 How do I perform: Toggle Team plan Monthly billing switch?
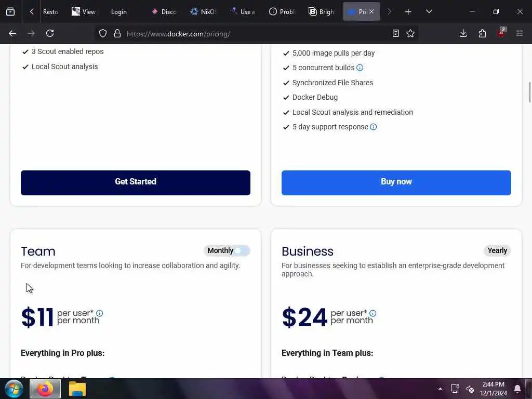(x=242, y=251)
